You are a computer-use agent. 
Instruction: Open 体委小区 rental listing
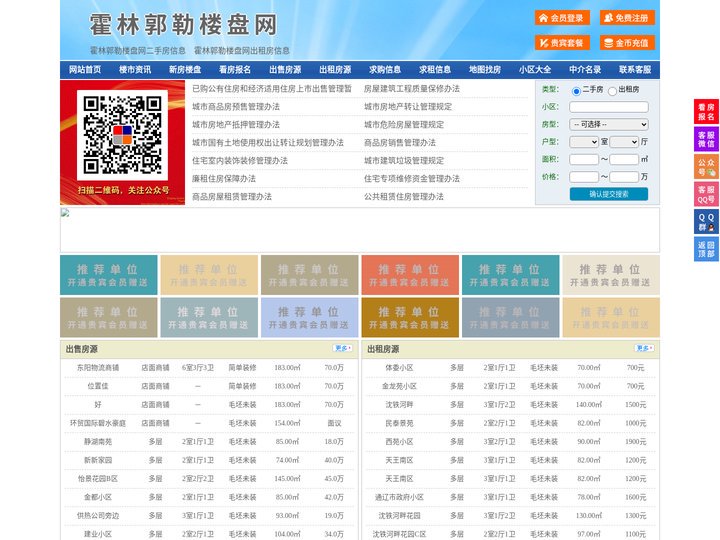click(x=399, y=368)
